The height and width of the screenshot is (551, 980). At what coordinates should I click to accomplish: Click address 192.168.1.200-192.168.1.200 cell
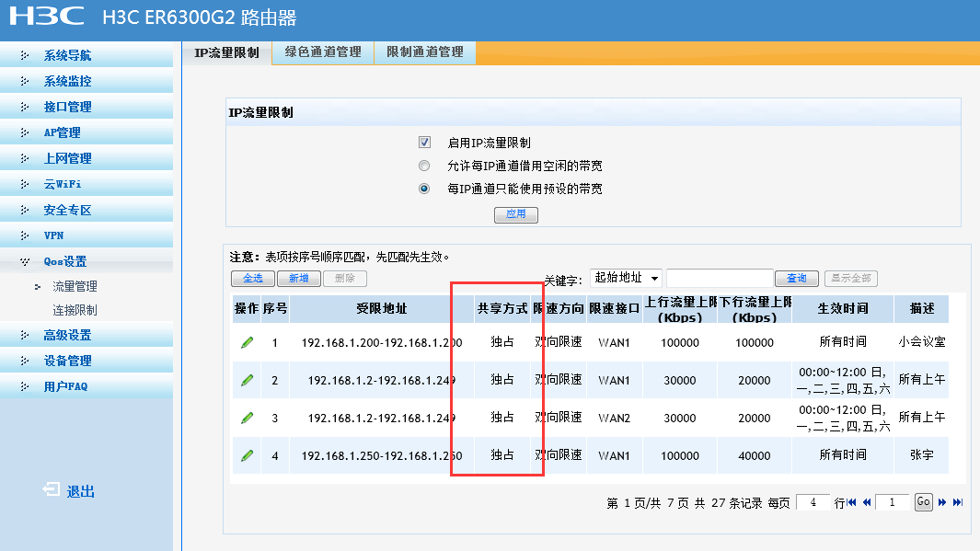pyautogui.click(x=382, y=342)
